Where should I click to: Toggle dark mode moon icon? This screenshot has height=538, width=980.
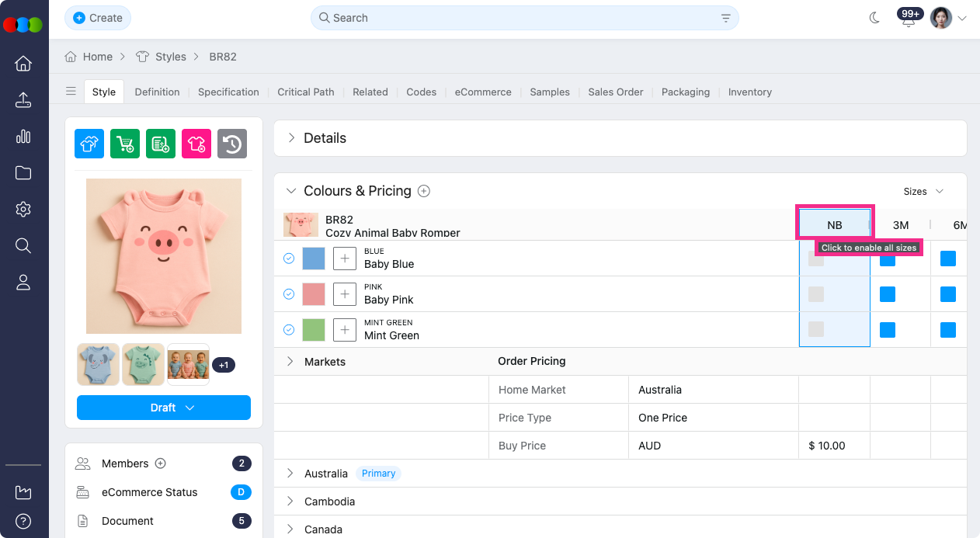pos(874,18)
